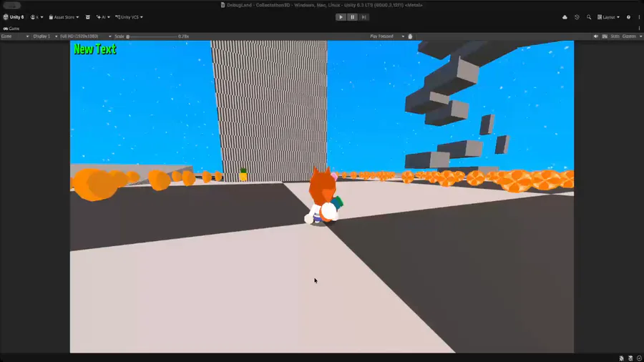Open the Display 1 dropdown
Screen dimensions: 644x362
coord(45,36)
